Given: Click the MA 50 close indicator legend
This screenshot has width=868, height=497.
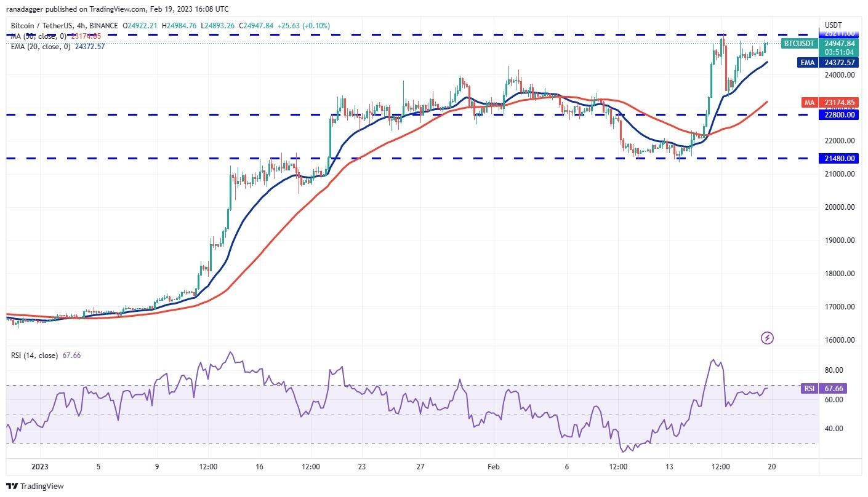Looking at the screenshot, I should pos(55,36).
